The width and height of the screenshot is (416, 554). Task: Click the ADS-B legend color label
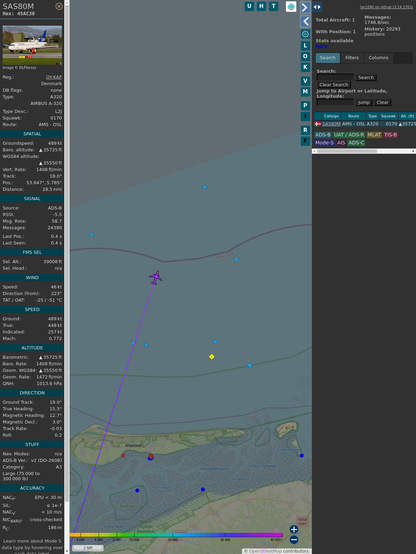(323, 135)
